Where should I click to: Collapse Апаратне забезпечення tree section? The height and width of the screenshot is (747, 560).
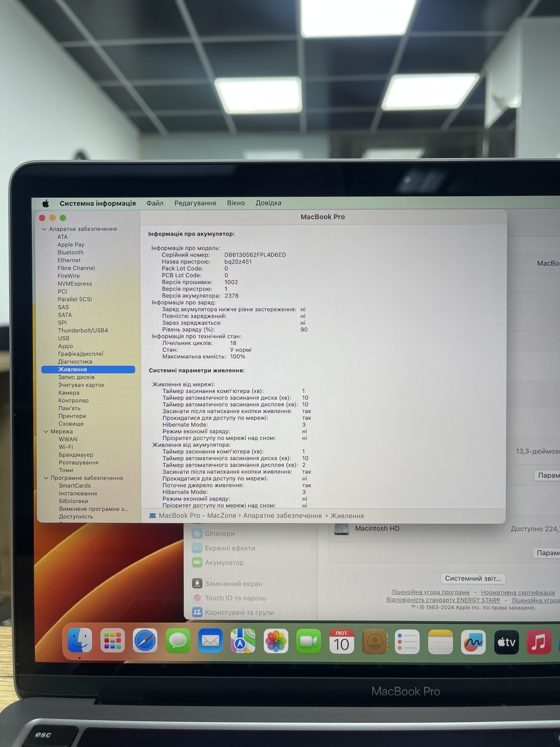click(44, 229)
